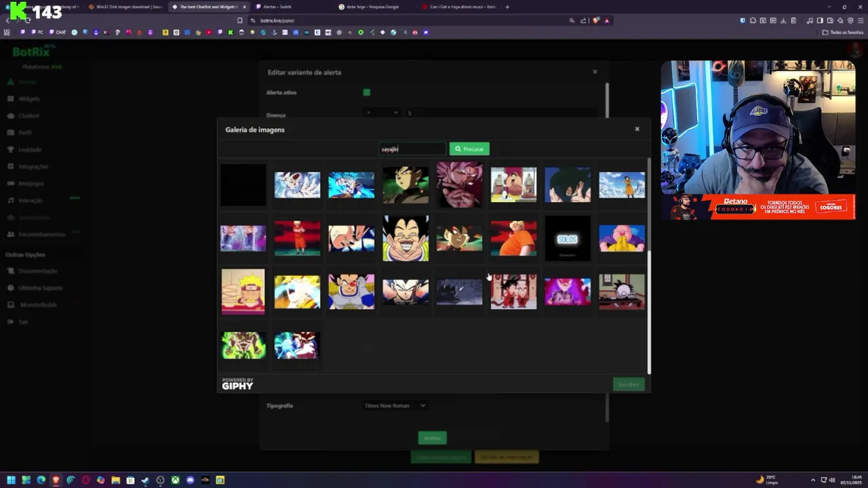Open the Tipografia Times New Roman dropdown
The width and height of the screenshot is (868, 488).
coord(395,405)
